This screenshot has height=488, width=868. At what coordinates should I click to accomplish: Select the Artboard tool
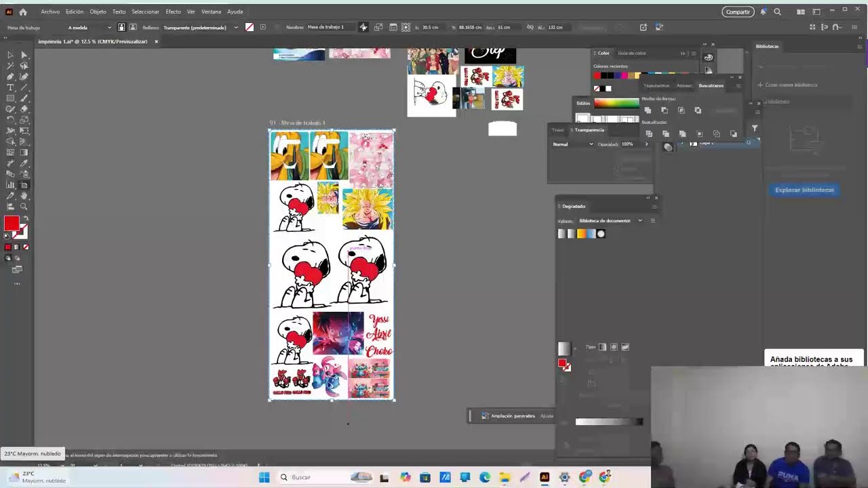24,185
